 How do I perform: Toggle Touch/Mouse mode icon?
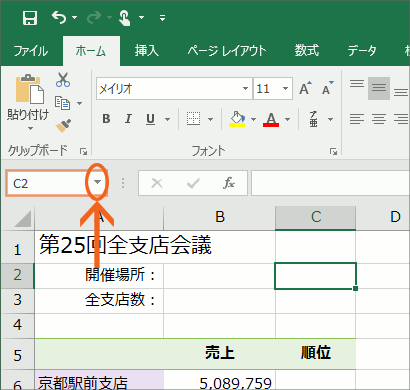[124, 18]
